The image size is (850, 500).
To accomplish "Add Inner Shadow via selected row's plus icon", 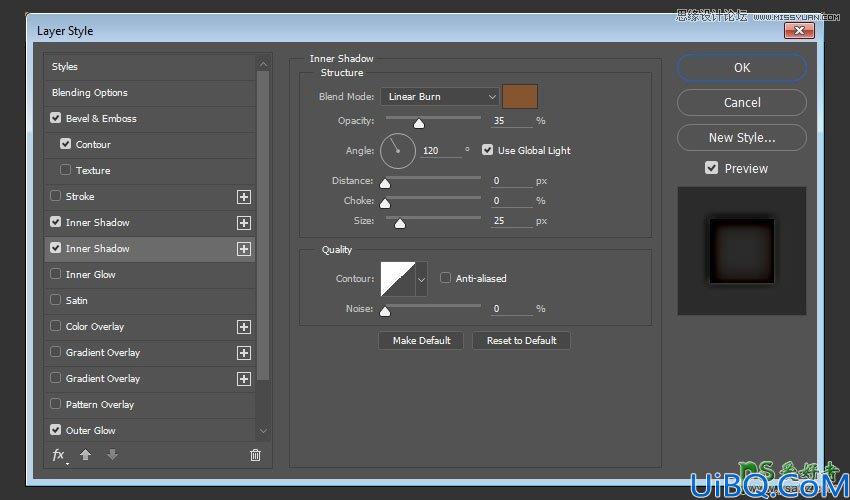I will click(244, 249).
